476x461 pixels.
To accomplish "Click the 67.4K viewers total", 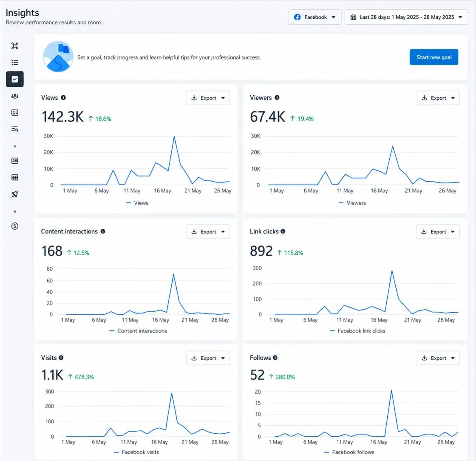I will tap(267, 117).
